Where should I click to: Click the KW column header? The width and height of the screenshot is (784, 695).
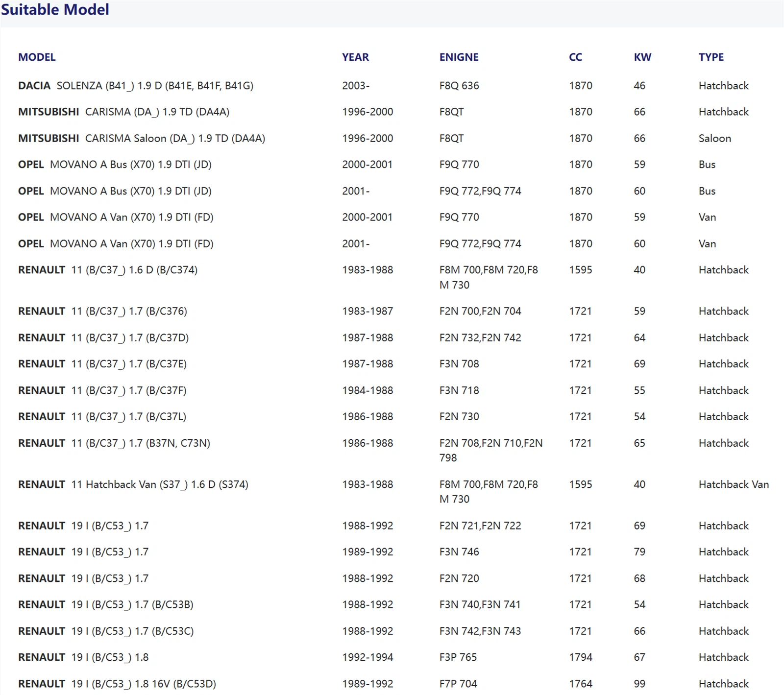(x=642, y=57)
